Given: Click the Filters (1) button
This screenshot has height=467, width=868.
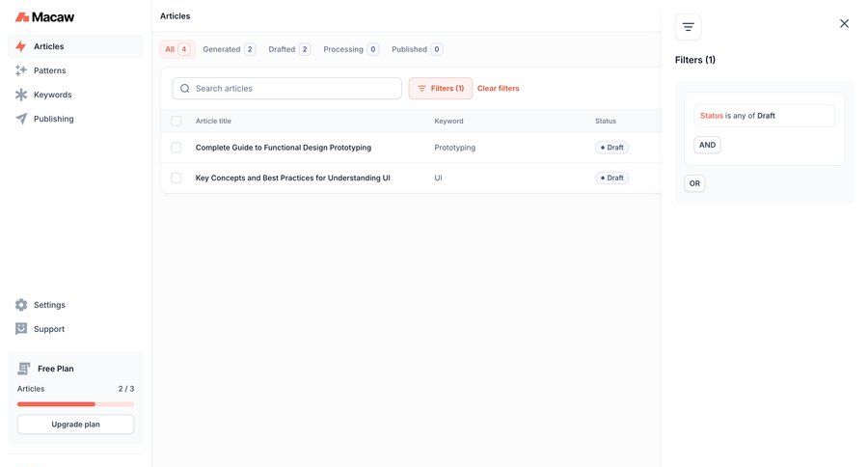Looking at the screenshot, I should click(441, 89).
